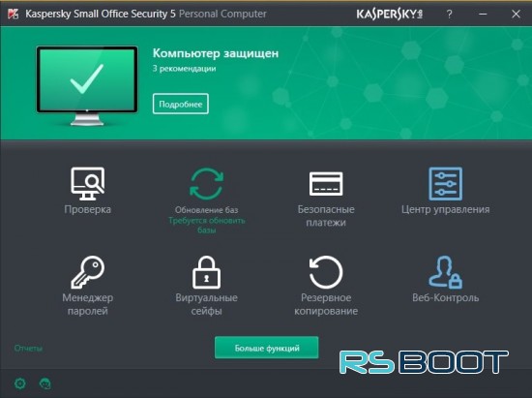The height and width of the screenshot is (398, 532).
Task: Click the Kaspersky logo in title bar
Action: click(389, 14)
